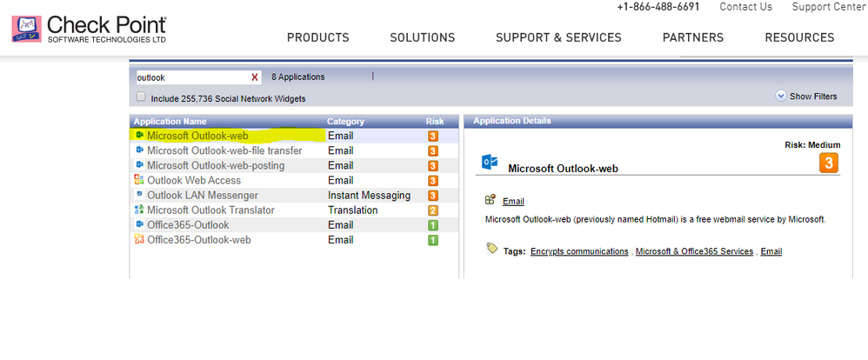Click the Outlook Web Access row icon
868x360 pixels.
click(x=139, y=180)
